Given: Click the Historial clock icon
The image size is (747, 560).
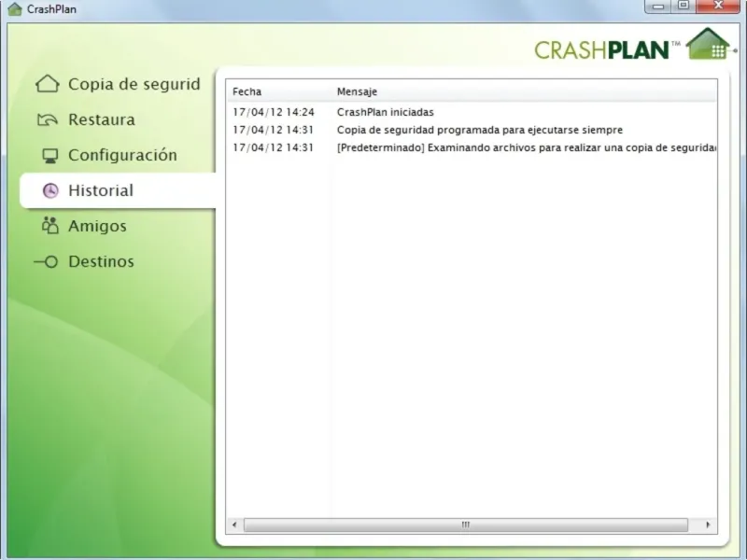Looking at the screenshot, I should [50, 190].
